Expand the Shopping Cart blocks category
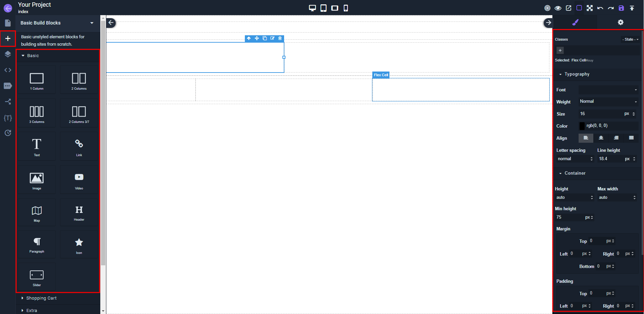The height and width of the screenshot is (314, 644). (x=41, y=298)
